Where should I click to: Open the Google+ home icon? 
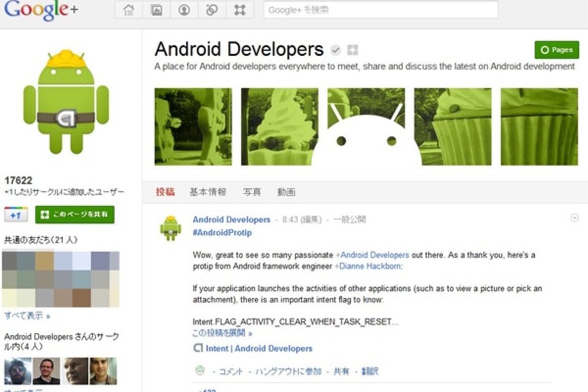127,10
